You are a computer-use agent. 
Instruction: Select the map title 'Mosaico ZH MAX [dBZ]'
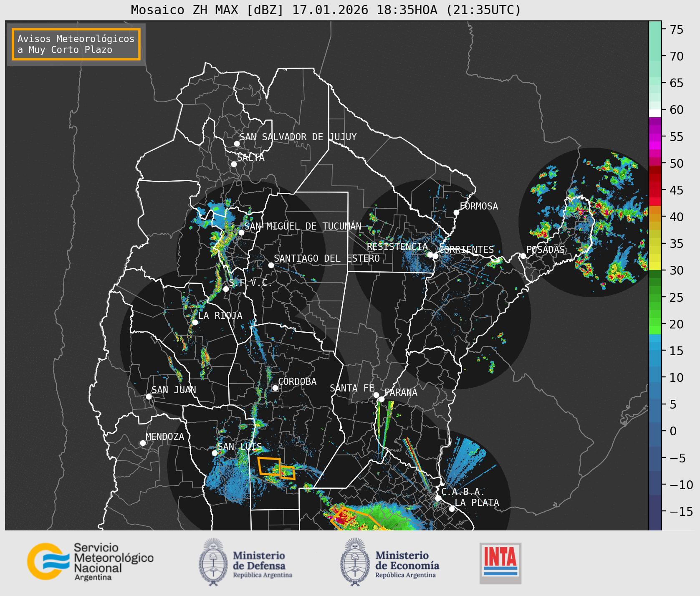pyautogui.click(x=207, y=10)
